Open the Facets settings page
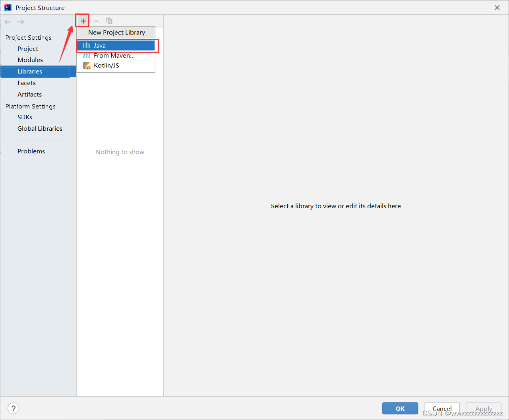The width and height of the screenshot is (509, 420). click(x=27, y=83)
